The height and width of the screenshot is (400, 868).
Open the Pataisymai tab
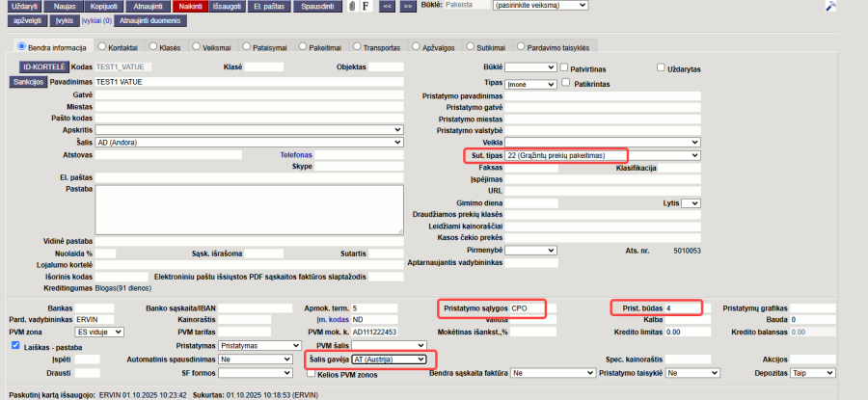(246, 47)
